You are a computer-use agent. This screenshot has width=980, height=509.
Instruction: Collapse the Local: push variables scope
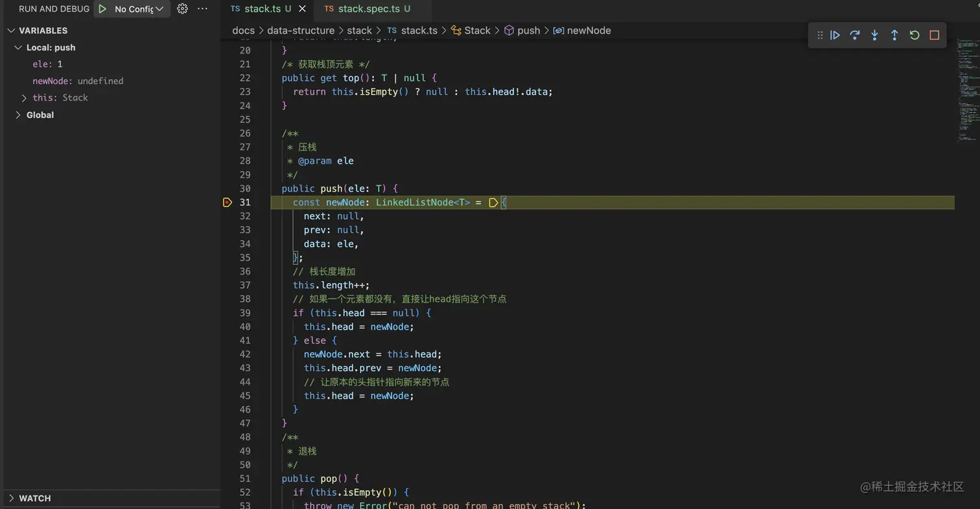coord(18,47)
